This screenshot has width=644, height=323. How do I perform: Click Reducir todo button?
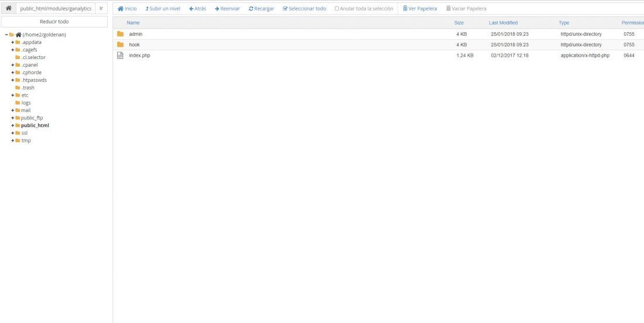click(x=54, y=22)
